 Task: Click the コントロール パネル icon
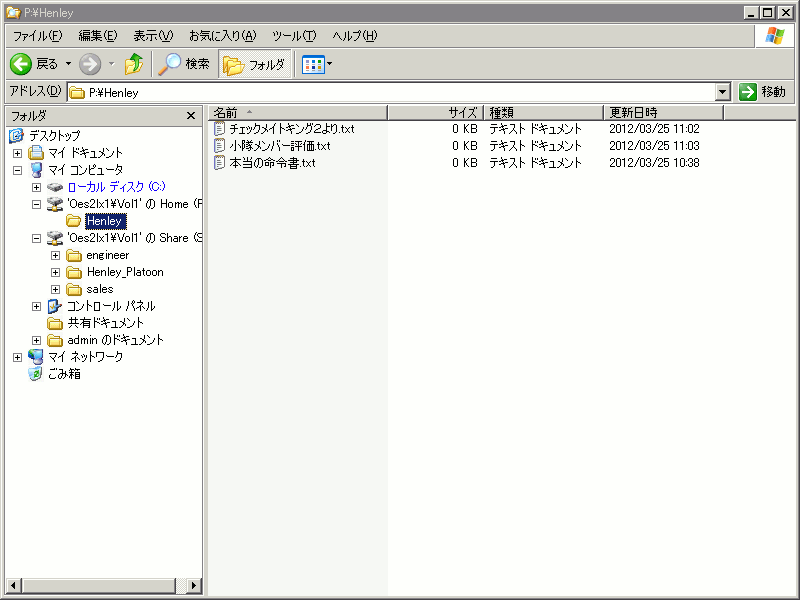tap(55, 306)
